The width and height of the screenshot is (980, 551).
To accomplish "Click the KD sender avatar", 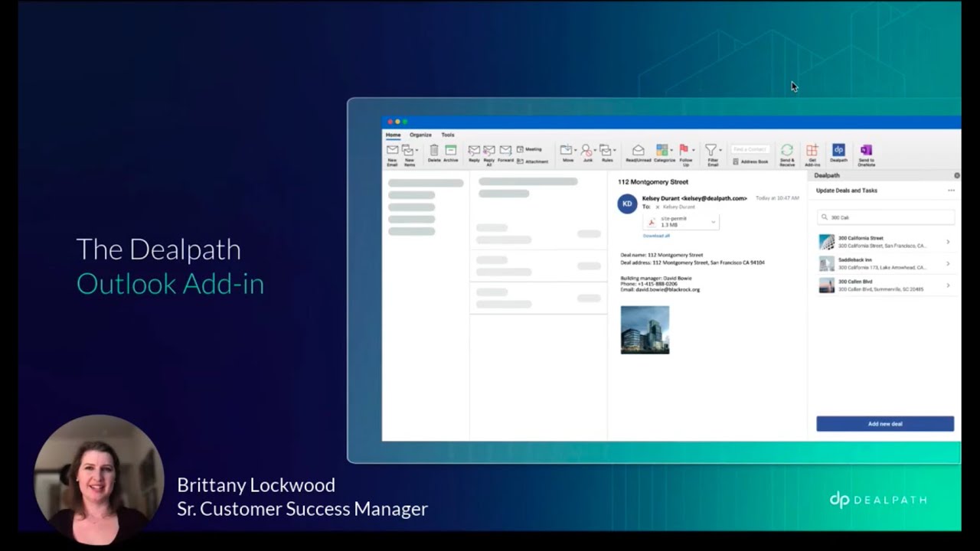I will point(627,204).
